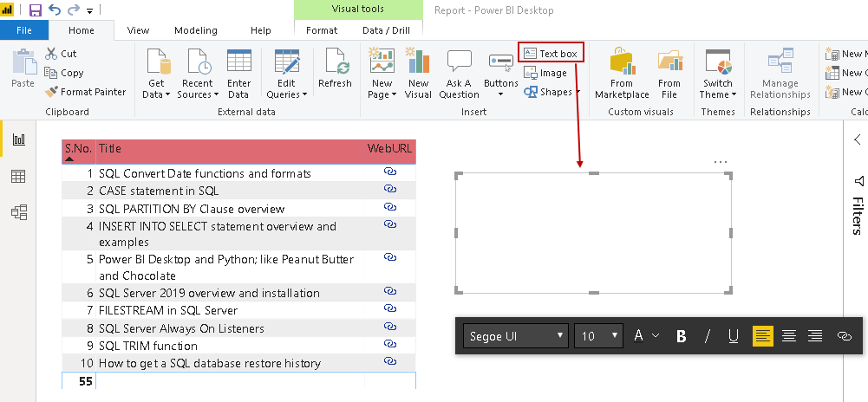The image size is (868, 402).
Task: Open the Report view in sidebar
Action: point(19,139)
